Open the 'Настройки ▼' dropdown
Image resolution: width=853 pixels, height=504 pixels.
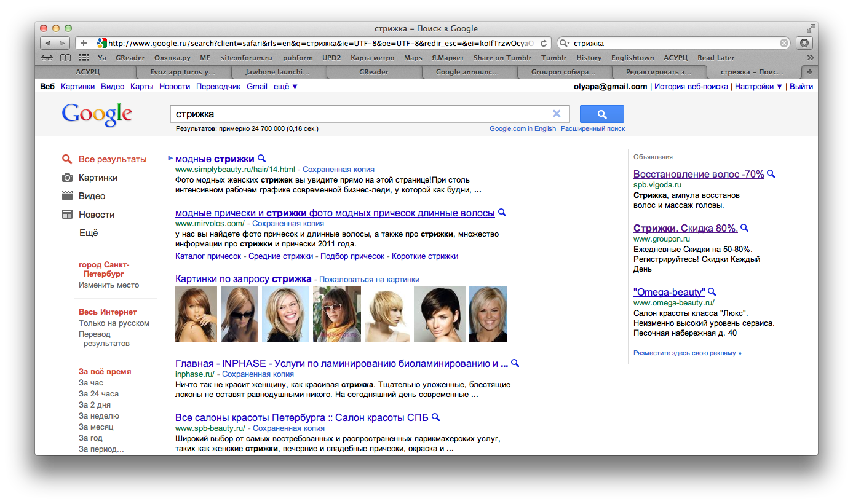(758, 87)
